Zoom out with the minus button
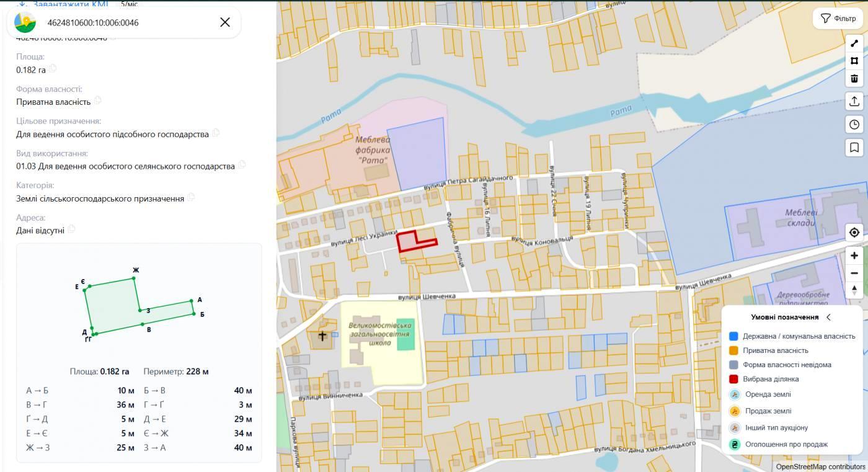Screen dimensions: 868x472 (854, 273)
